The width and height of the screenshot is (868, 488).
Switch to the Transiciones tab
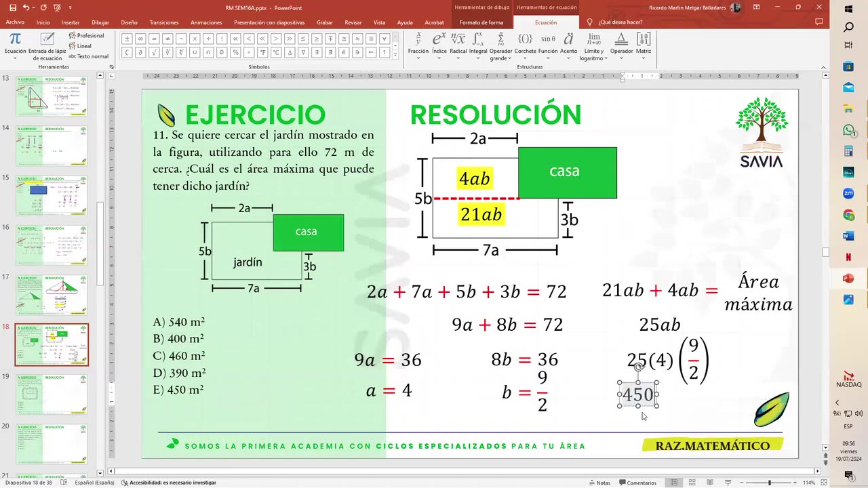pyautogui.click(x=164, y=22)
